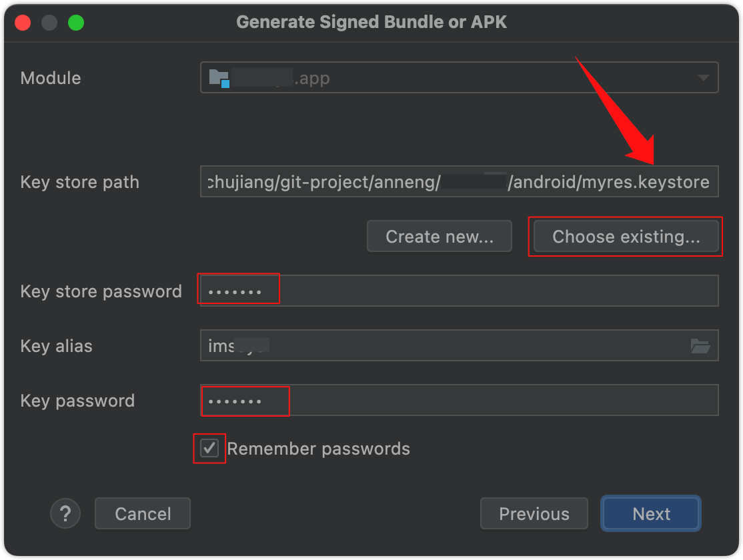Click the red close window button
Image resolution: width=743 pixels, height=560 pixels.
click(x=23, y=23)
